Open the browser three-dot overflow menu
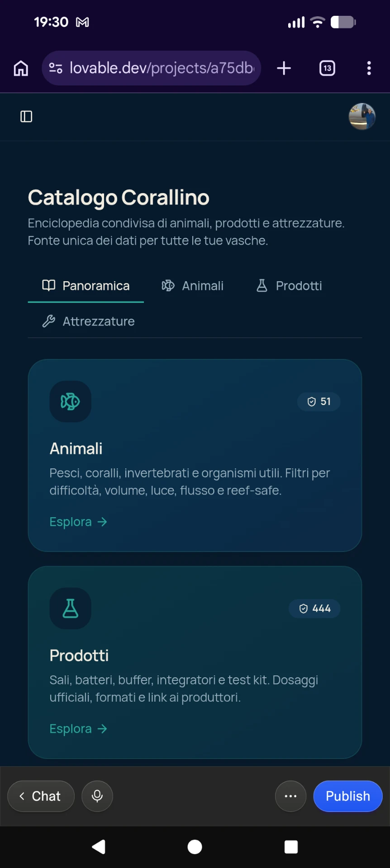This screenshot has height=868, width=390. 369,68
